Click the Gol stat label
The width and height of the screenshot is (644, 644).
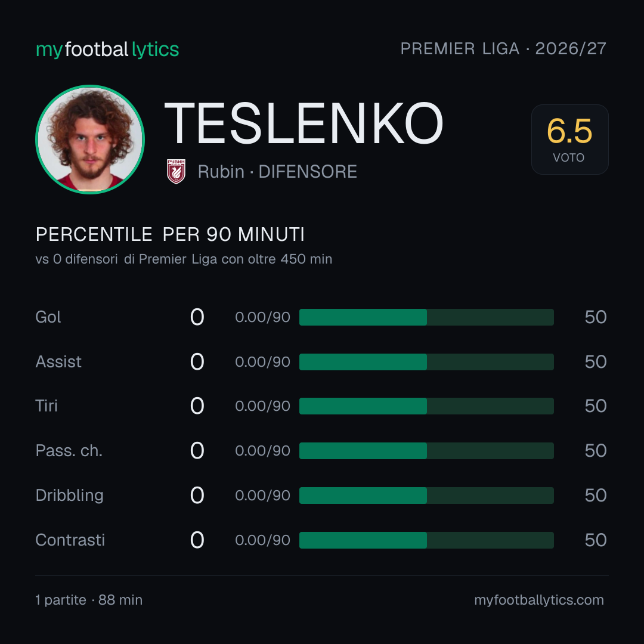coord(48,317)
